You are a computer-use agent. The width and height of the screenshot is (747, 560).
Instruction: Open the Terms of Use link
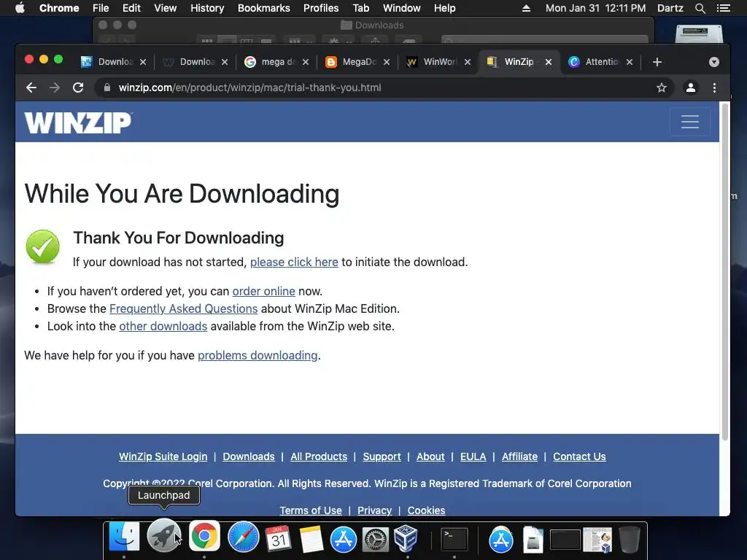(311, 510)
